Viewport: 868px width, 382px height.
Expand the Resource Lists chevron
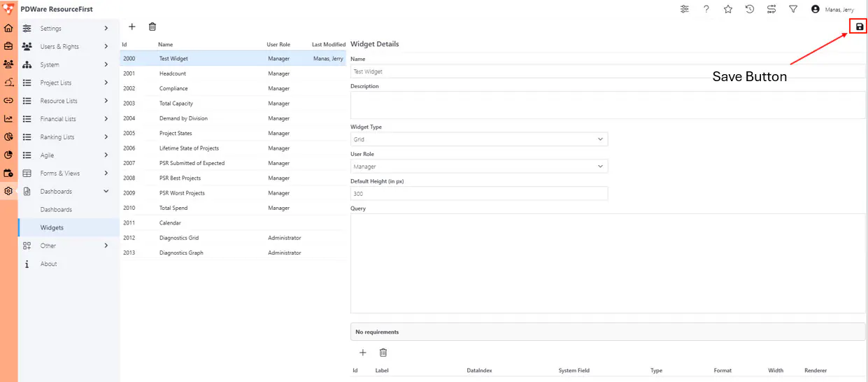pyautogui.click(x=106, y=101)
